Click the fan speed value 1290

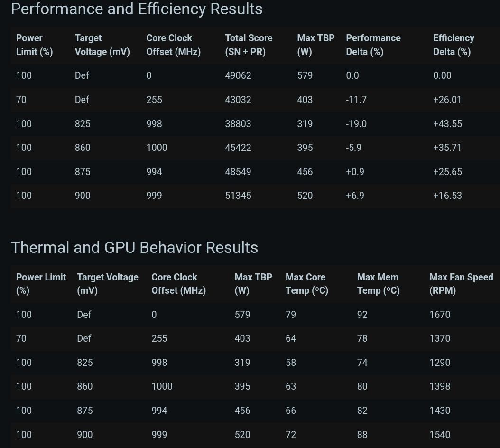point(440,363)
